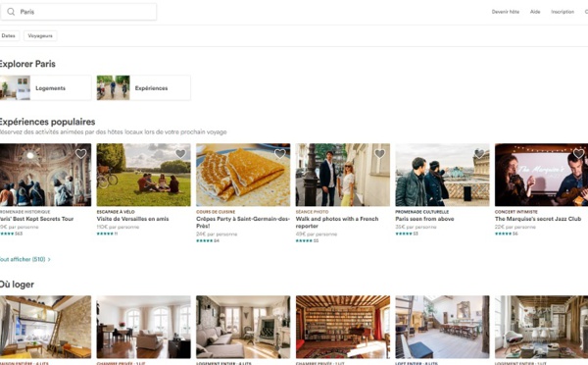Open Crêpes Party crepe photo thumbnail
588x365 pixels.
pyautogui.click(x=243, y=175)
